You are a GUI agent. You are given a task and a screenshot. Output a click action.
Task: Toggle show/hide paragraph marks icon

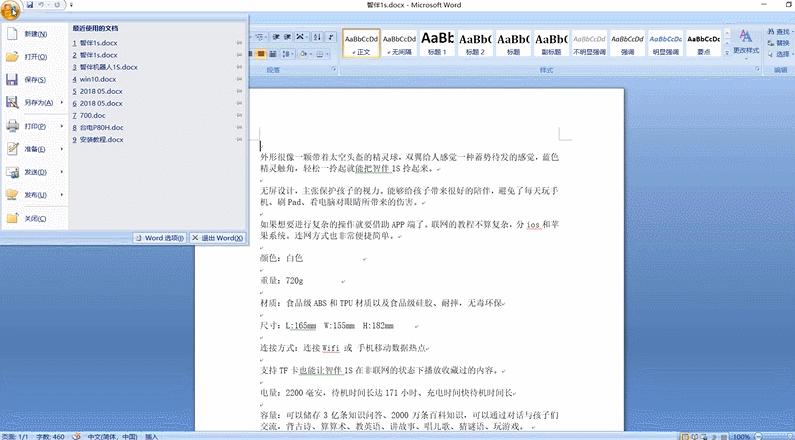[331, 37]
